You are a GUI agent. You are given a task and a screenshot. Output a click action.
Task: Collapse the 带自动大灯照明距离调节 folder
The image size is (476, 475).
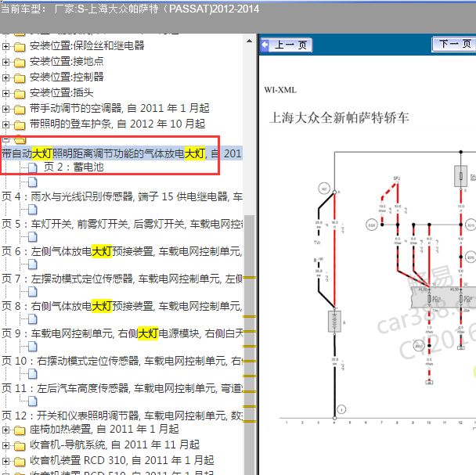pos(5,139)
